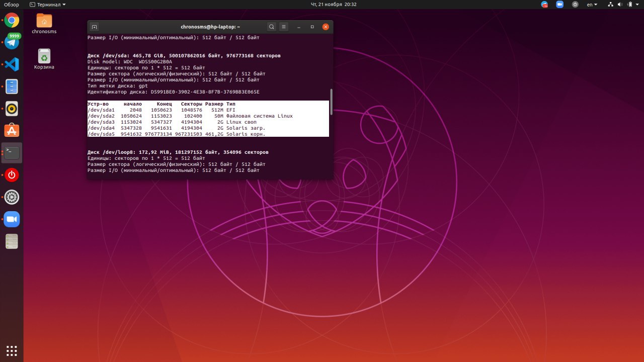Open the Корзина trash icon
644x362 pixels.
coord(44,59)
